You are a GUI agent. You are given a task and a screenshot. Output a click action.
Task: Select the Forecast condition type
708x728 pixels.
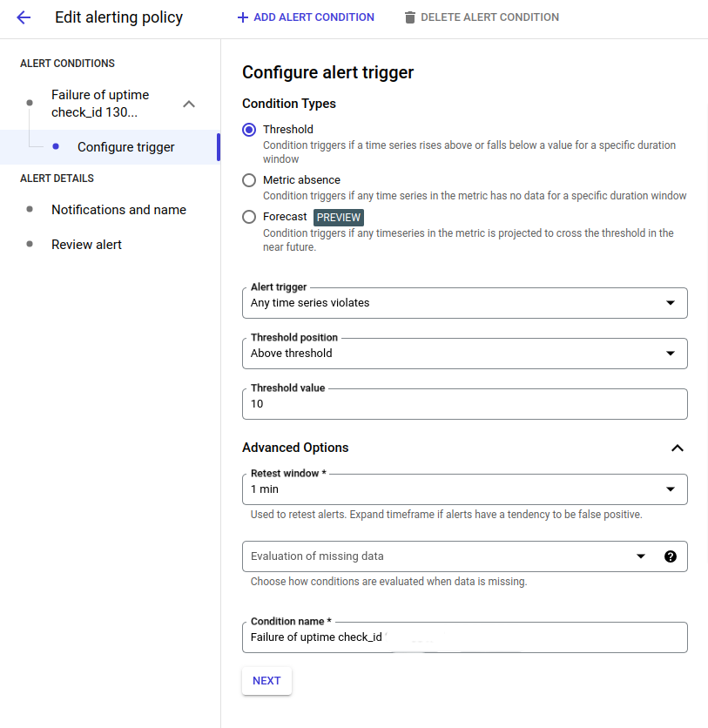pyautogui.click(x=249, y=217)
